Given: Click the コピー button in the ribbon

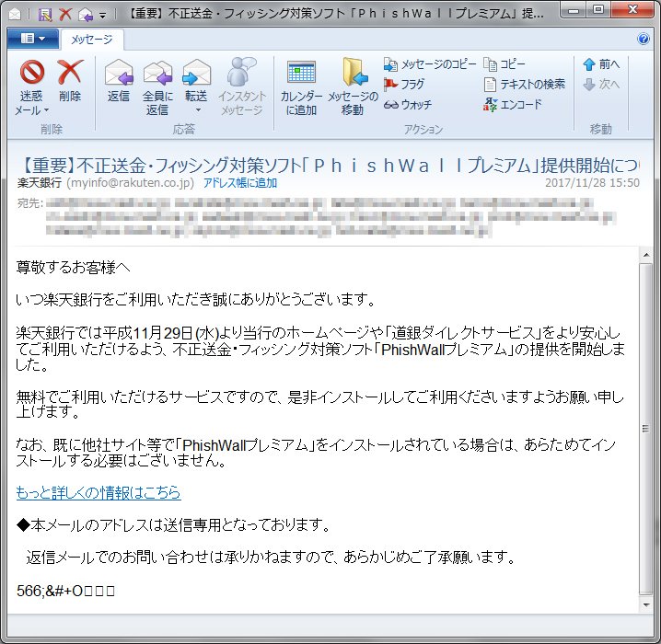Looking at the screenshot, I should pos(504,64).
